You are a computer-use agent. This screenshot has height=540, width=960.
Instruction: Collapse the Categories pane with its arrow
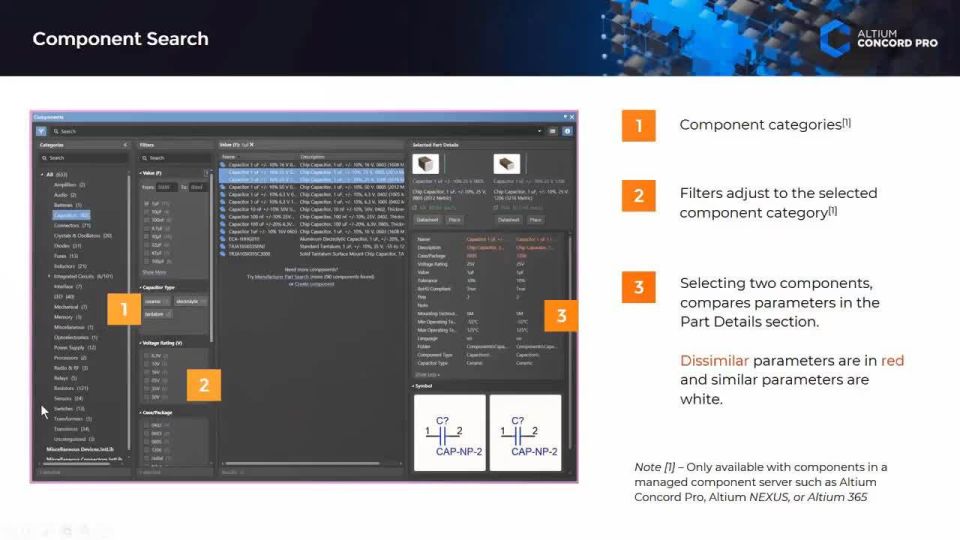click(125, 145)
